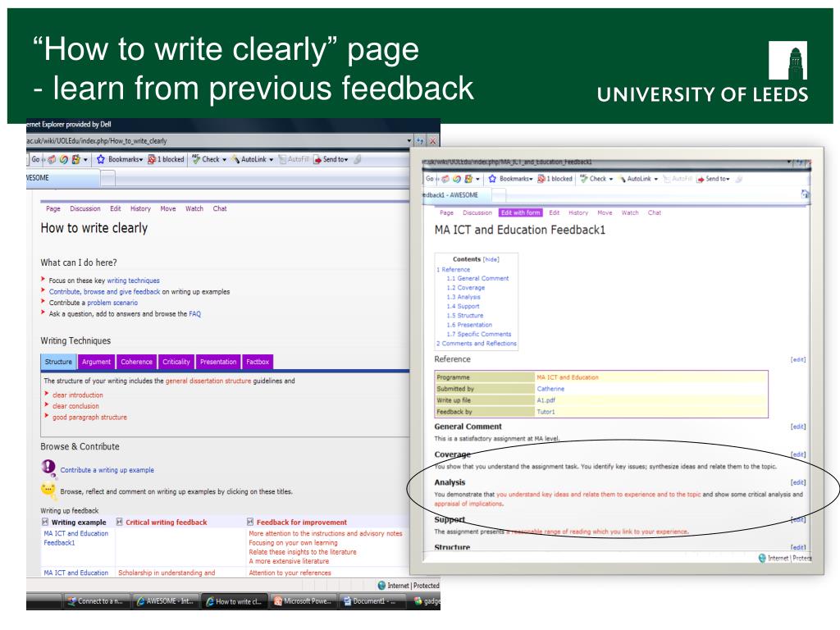Open the 'clear introduction' link

pos(78,395)
